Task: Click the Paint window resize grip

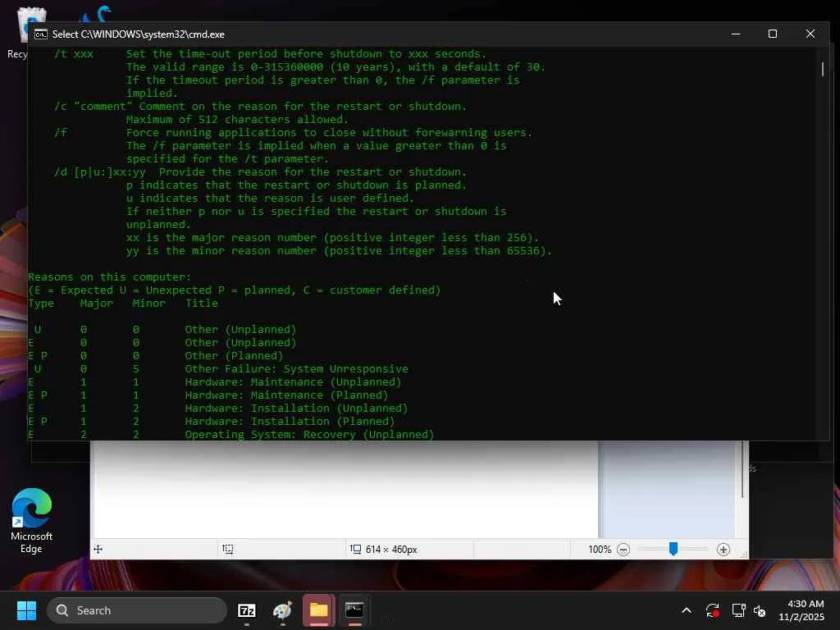Action: [x=743, y=555]
